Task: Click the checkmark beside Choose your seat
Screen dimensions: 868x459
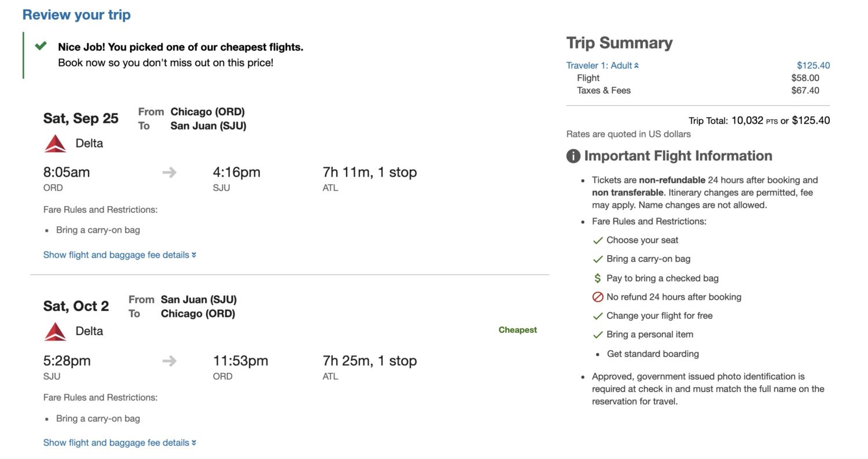Action: pyautogui.click(x=599, y=240)
